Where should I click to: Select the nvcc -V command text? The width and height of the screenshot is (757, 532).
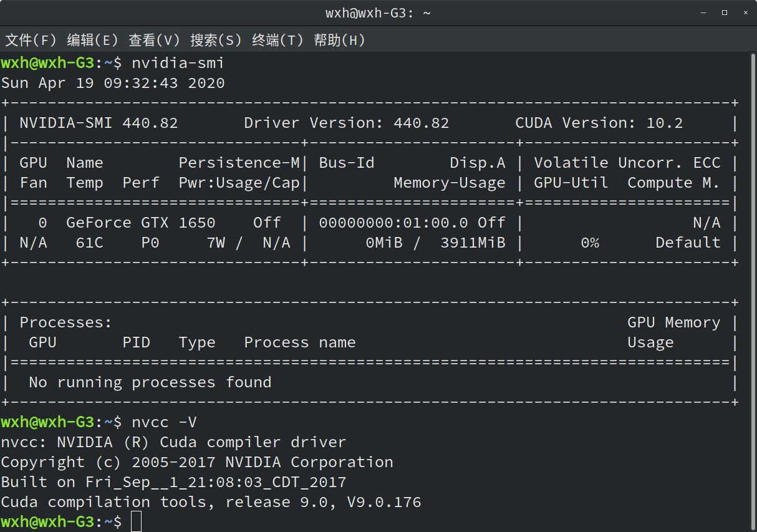[x=164, y=422]
